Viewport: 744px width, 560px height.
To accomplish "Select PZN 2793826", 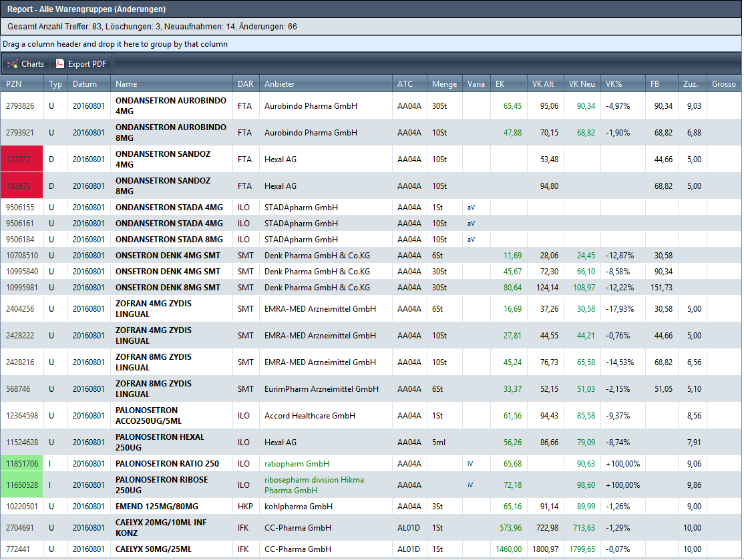I will click(x=20, y=105).
